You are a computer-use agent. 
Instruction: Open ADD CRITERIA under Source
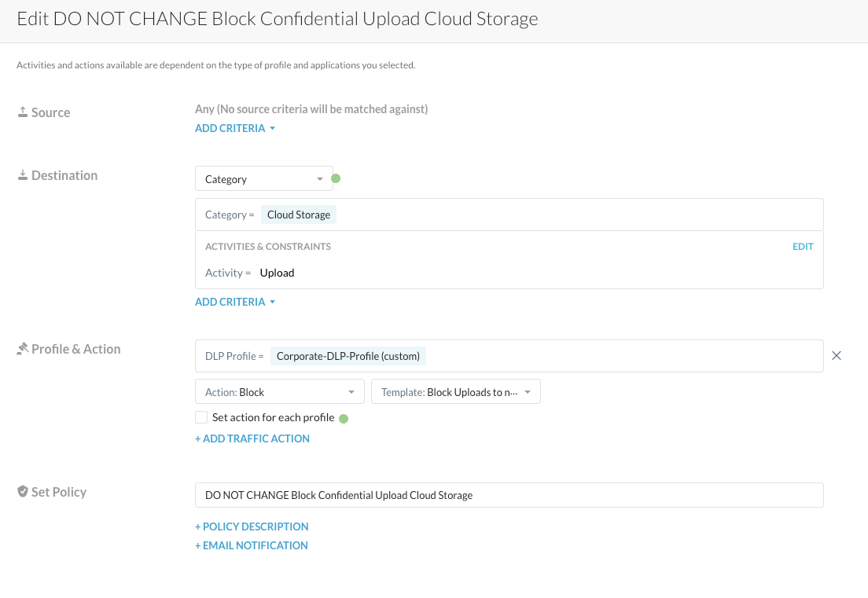[x=234, y=128]
